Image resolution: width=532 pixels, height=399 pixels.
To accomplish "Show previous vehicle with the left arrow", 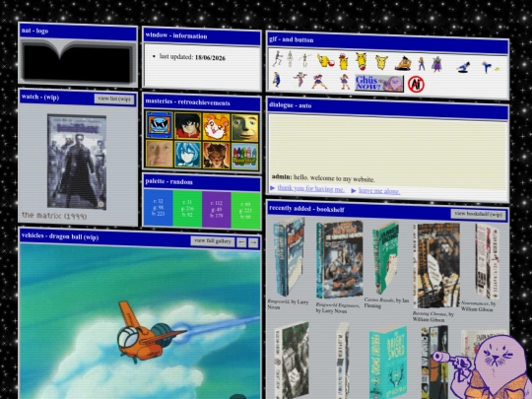I will [241, 242].
